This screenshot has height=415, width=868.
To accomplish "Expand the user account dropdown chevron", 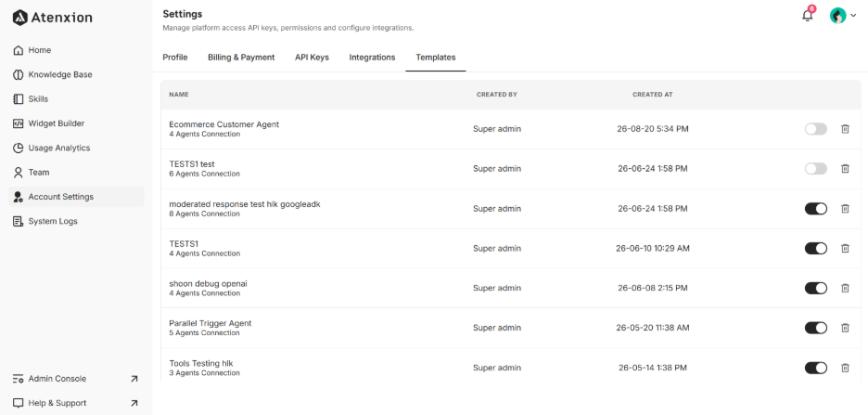I will 853,16.
